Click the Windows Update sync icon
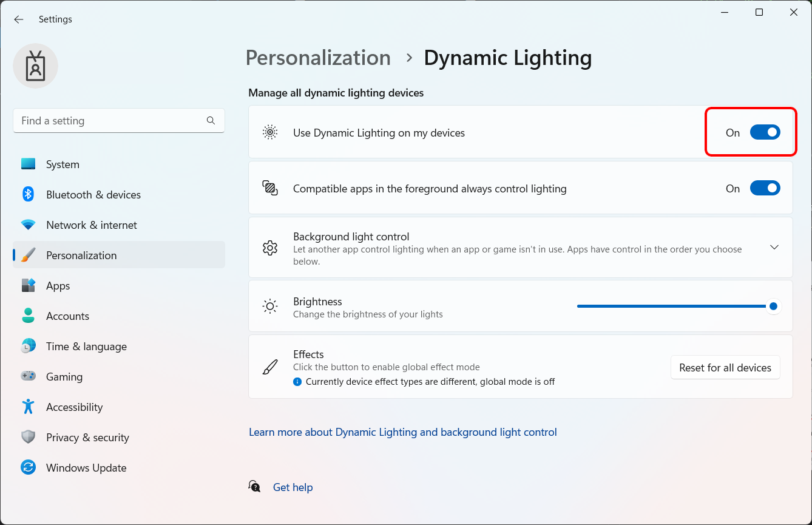The image size is (812, 525). pyautogui.click(x=29, y=467)
